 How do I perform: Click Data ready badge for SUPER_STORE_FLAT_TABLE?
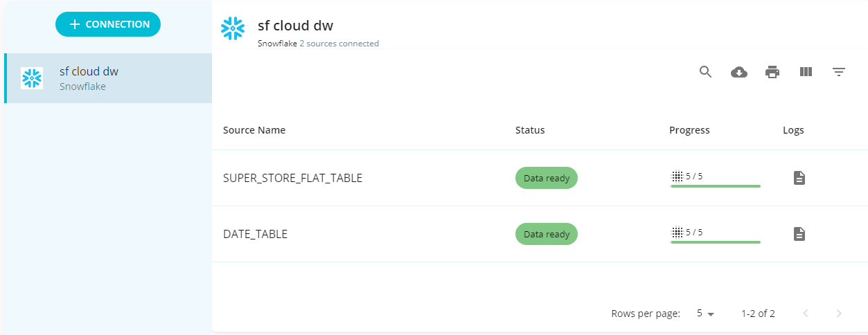coord(547,178)
